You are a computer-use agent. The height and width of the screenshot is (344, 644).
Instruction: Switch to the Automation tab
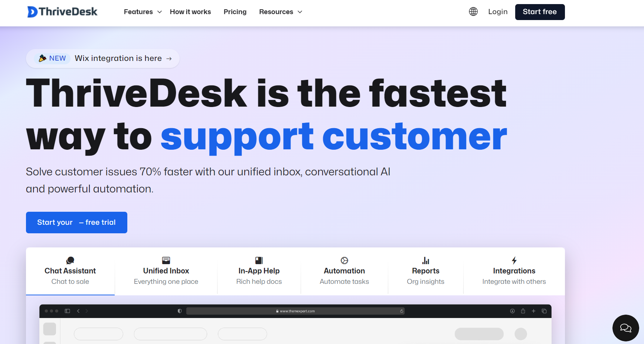(344, 271)
